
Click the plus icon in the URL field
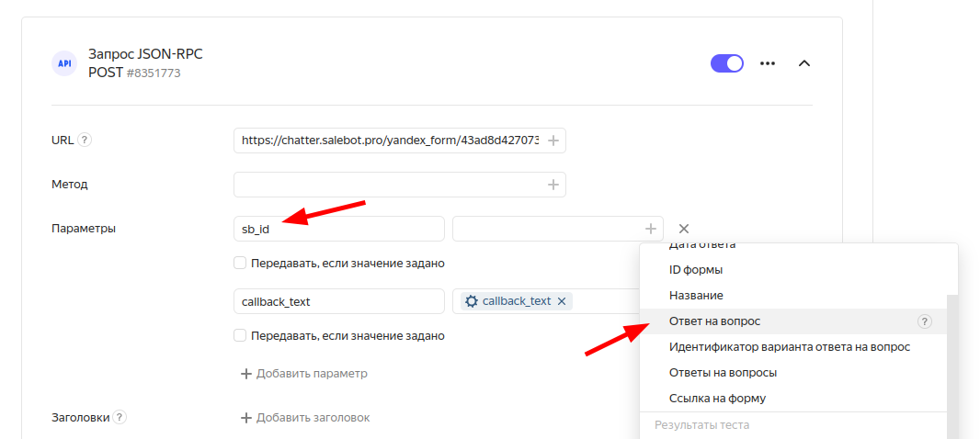pos(553,141)
